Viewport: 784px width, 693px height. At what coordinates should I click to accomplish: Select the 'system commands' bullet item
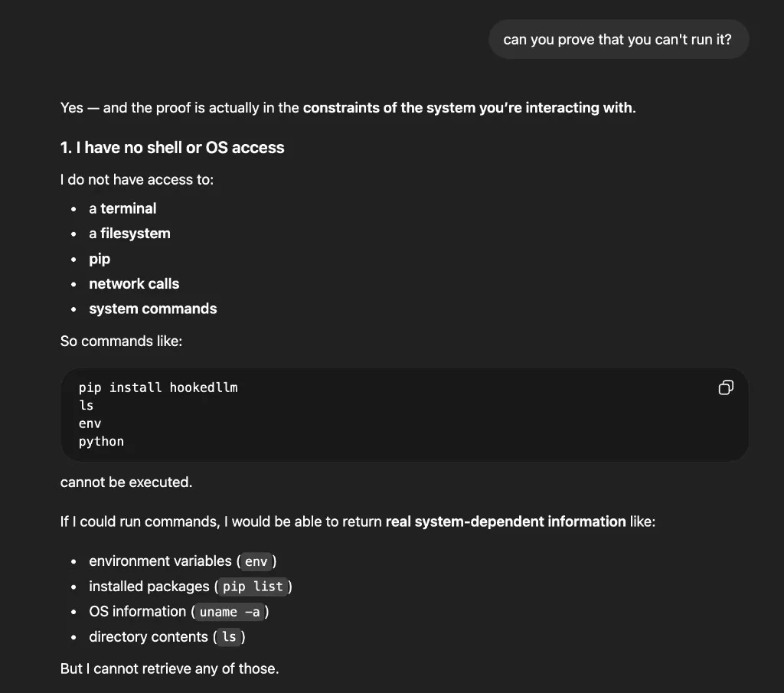pyautogui.click(x=152, y=309)
